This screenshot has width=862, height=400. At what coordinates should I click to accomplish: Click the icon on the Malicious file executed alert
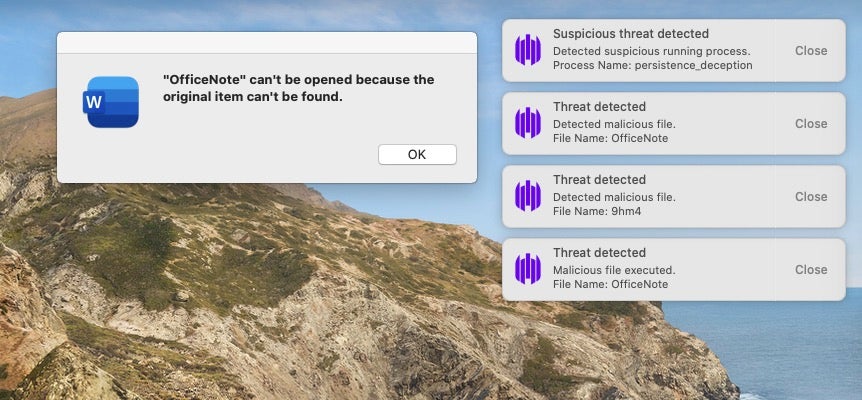(527, 269)
